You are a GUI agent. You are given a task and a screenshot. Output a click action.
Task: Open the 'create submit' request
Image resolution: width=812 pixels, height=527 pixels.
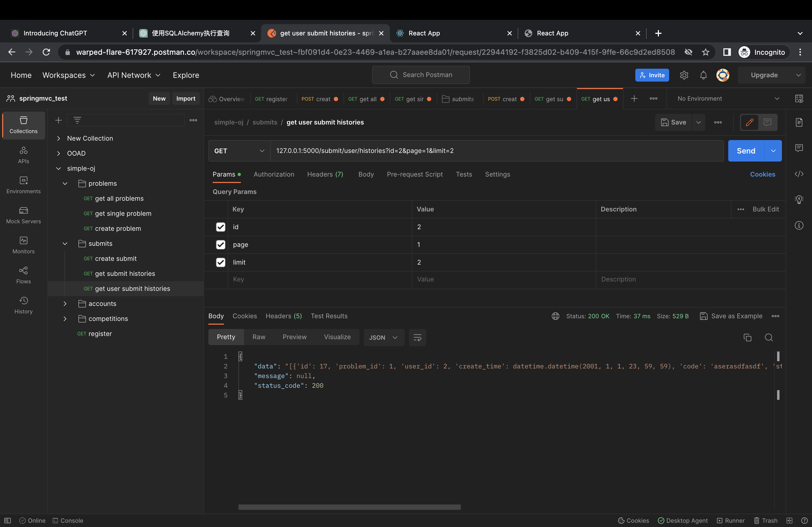(110, 259)
